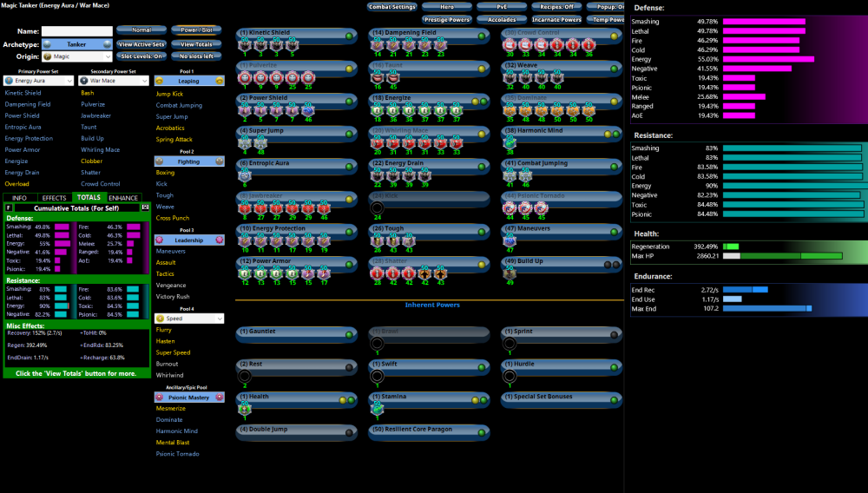Toggle the Tough power status indicator

(482, 232)
